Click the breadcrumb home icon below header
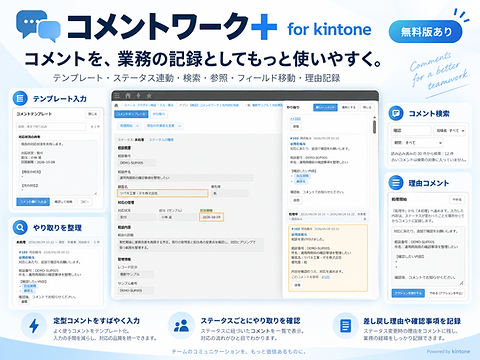480x360 pixels. click(116, 105)
